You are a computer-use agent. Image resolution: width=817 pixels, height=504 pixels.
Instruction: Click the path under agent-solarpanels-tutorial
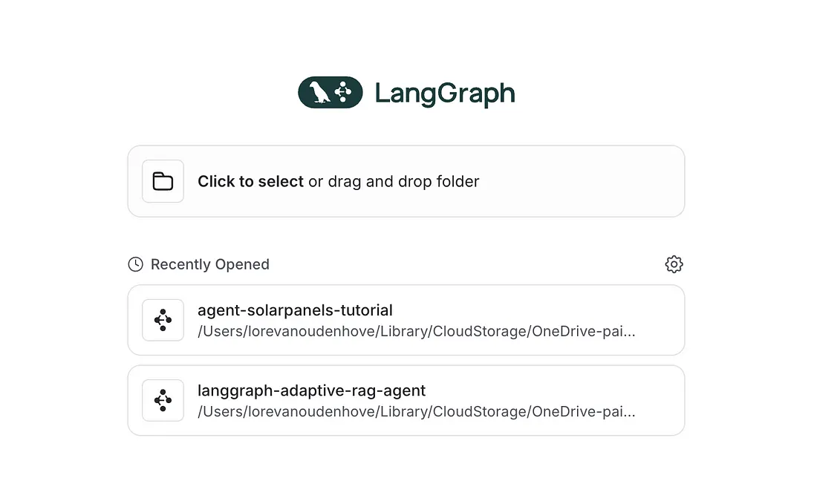coord(417,331)
